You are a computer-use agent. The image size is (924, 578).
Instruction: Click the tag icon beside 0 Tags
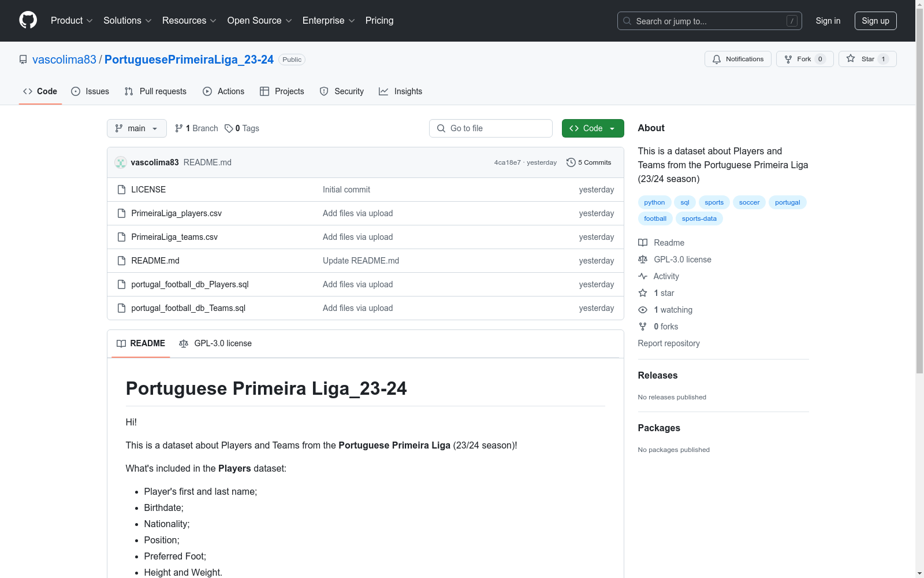tap(229, 128)
